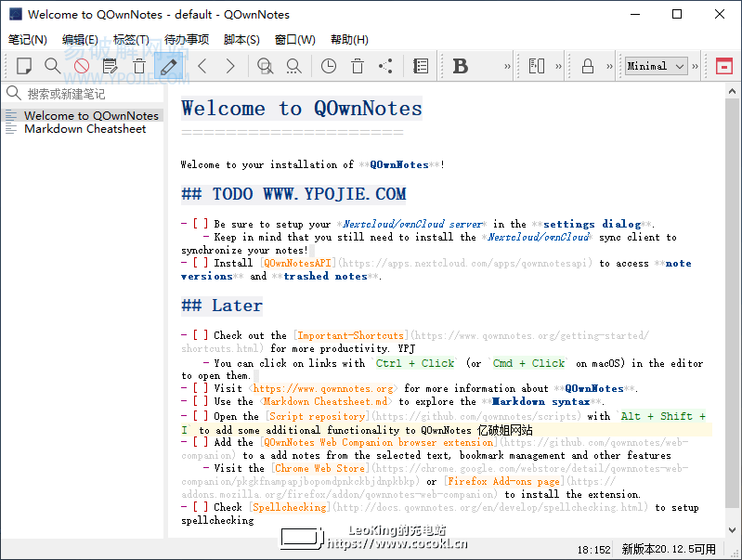Go forward with the right arrow icon
The height and width of the screenshot is (560, 742).
(230, 66)
